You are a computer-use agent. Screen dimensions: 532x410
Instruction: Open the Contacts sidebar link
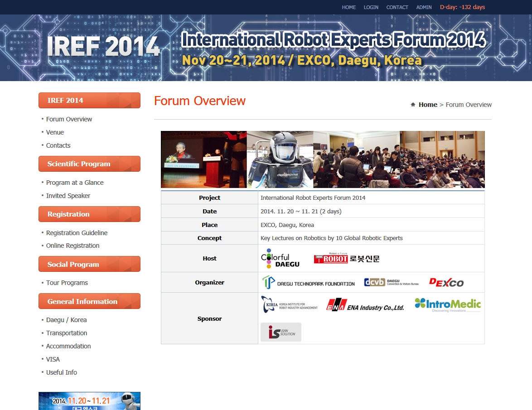click(58, 145)
